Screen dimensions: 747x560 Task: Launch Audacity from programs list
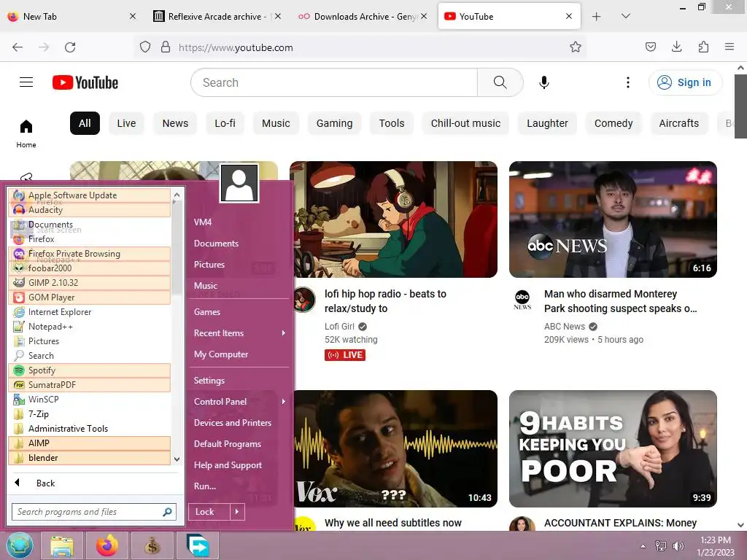[x=90, y=210]
